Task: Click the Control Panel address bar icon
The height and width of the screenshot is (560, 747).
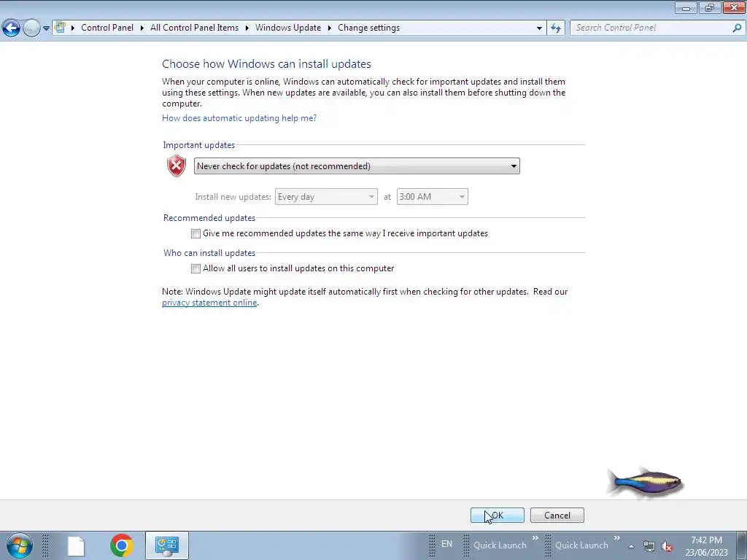Action: [60, 27]
